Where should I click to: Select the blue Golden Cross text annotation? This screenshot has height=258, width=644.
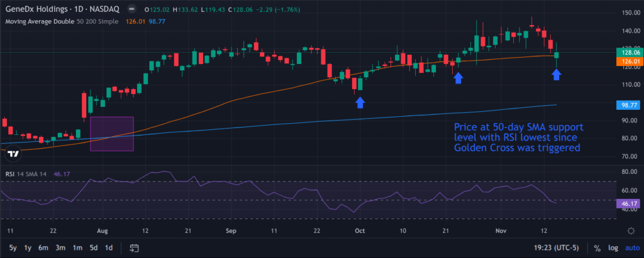517,137
